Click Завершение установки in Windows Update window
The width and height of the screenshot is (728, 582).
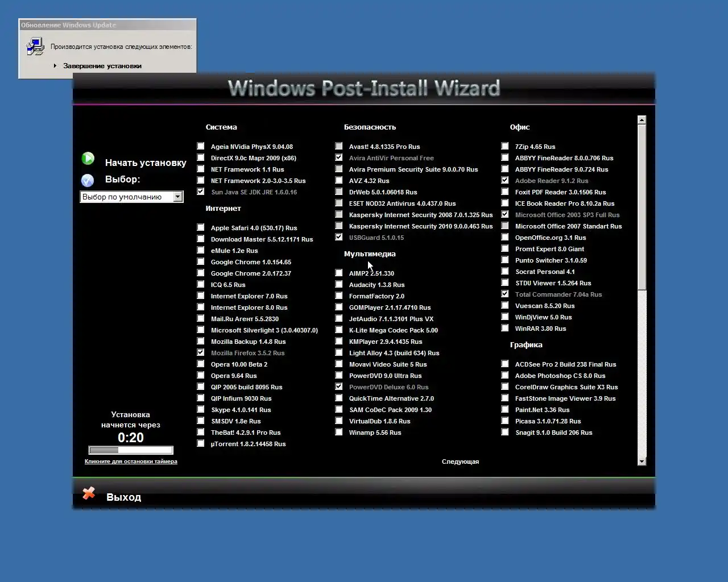click(102, 66)
